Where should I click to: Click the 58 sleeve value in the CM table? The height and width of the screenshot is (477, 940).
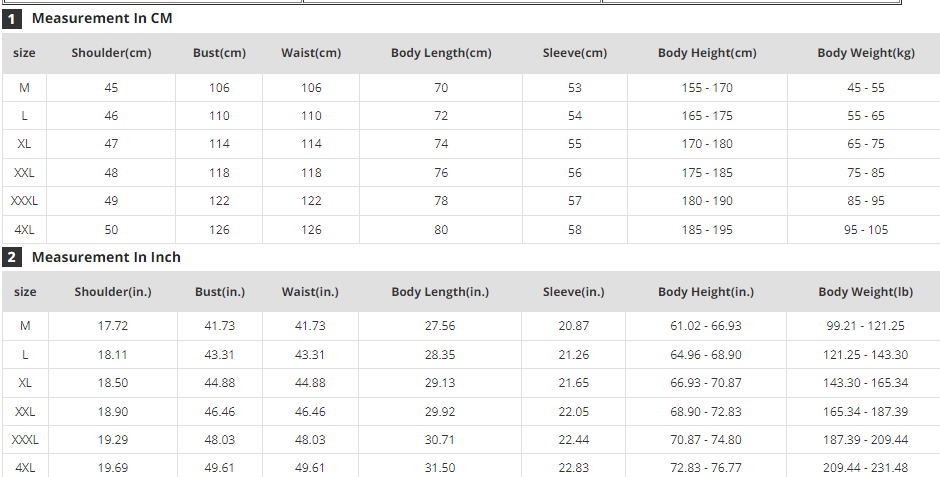click(575, 230)
